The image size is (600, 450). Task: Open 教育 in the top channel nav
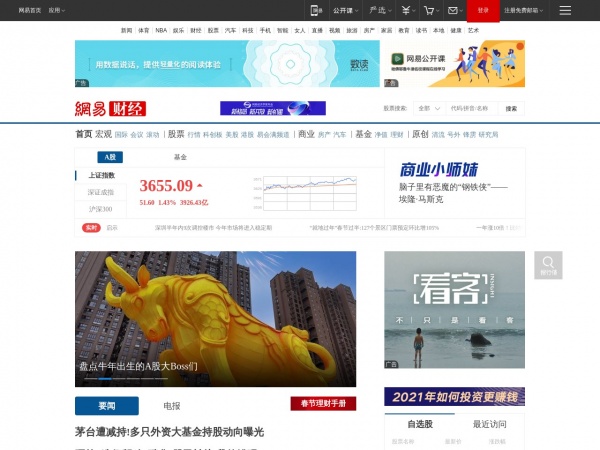point(404,30)
